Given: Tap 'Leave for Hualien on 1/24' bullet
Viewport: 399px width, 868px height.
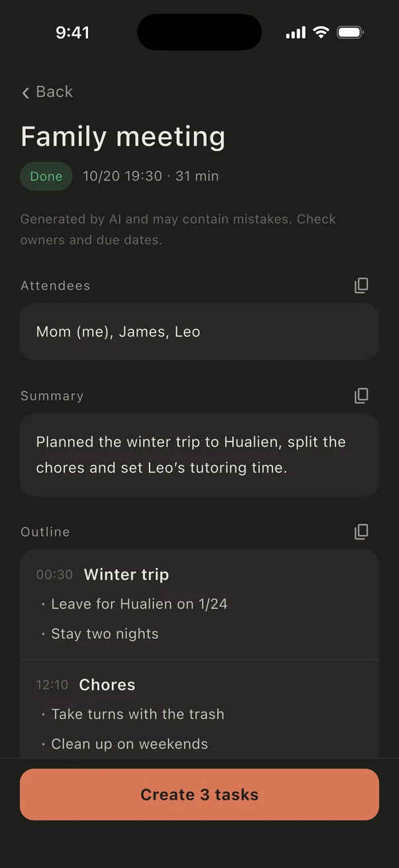Looking at the screenshot, I should (139, 604).
